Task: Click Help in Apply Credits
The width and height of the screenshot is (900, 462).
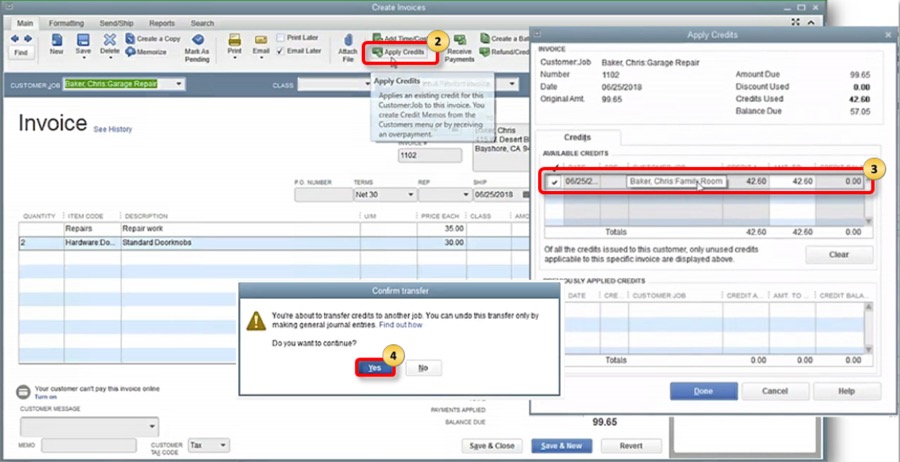Action: coord(846,391)
